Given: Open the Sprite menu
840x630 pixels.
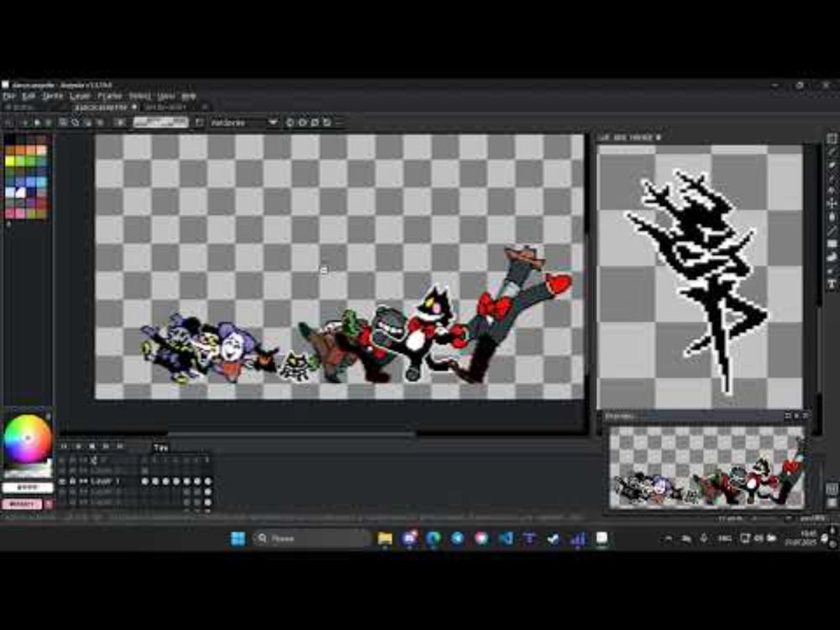Looking at the screenshot, I should click(x=52, y=97).
